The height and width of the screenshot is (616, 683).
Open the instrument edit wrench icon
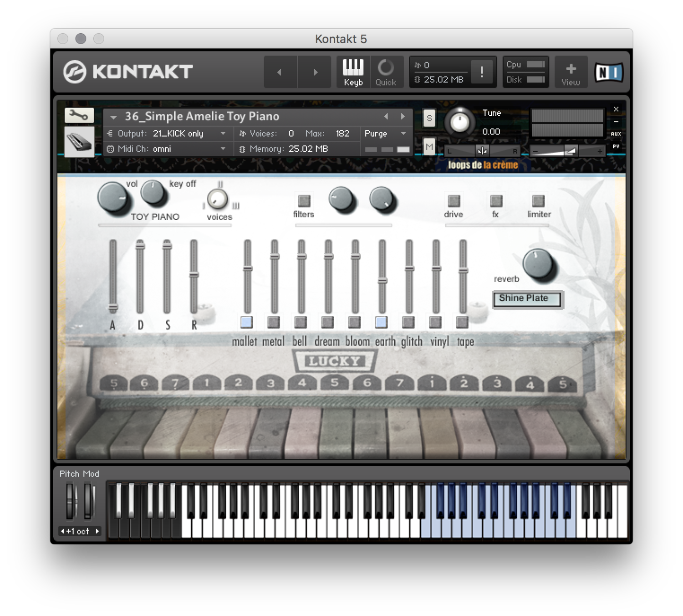pos(78,115)
